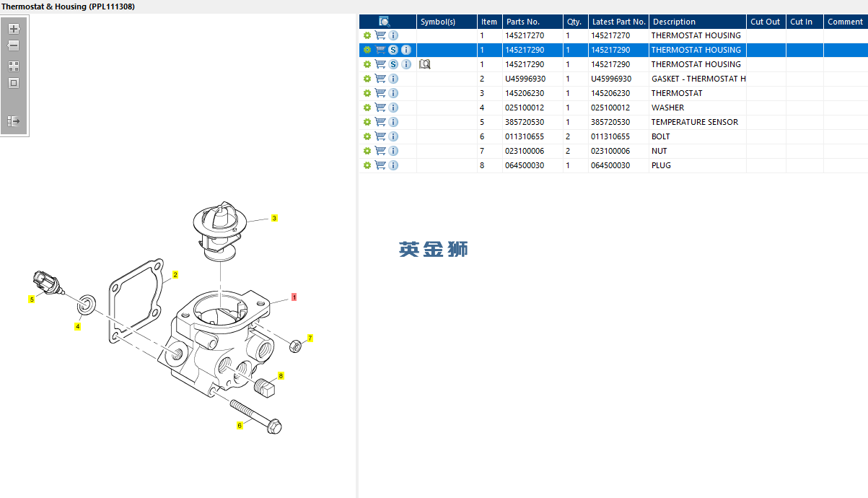
Task: Zoom in on the parts diagram
Action: click(14, 29)
